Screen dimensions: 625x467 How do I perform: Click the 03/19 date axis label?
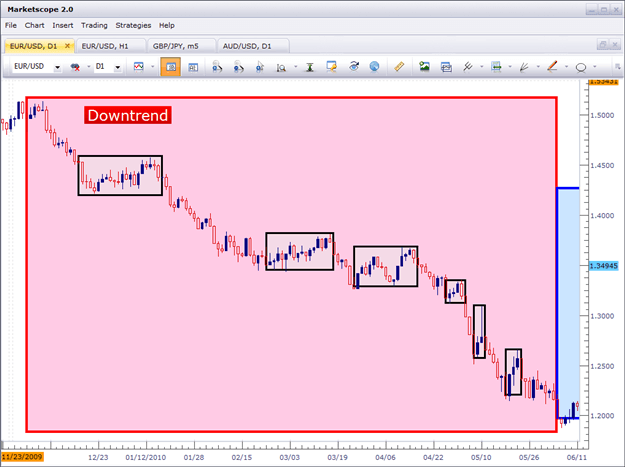[337, 457]
